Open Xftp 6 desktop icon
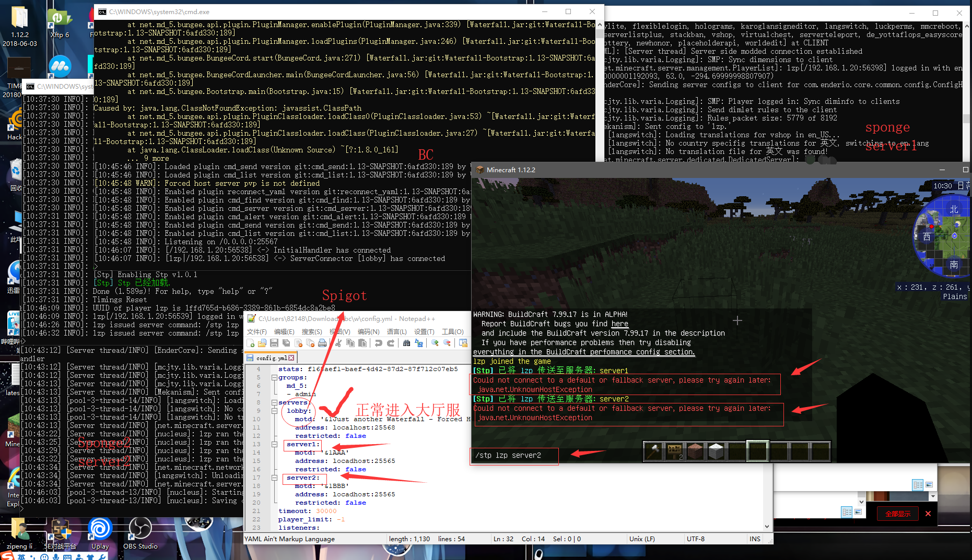Viewport: 972px width, 560px height. point(60,22)
